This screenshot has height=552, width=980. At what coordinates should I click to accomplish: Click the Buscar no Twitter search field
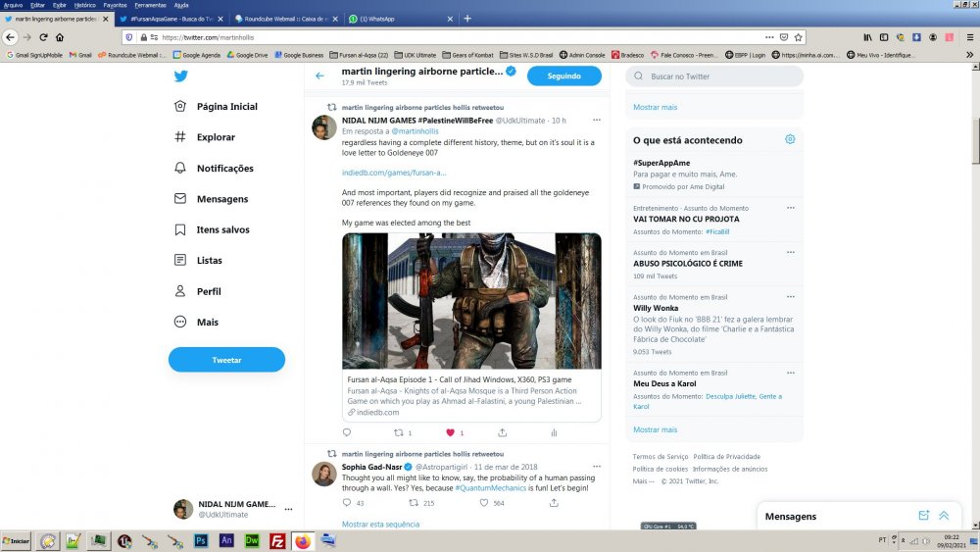point(714,76)
